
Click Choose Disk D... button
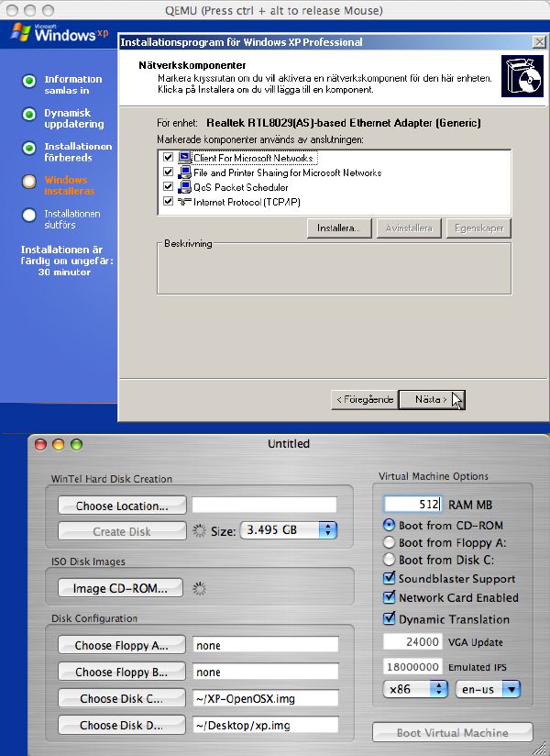click(x=122, y=725)
